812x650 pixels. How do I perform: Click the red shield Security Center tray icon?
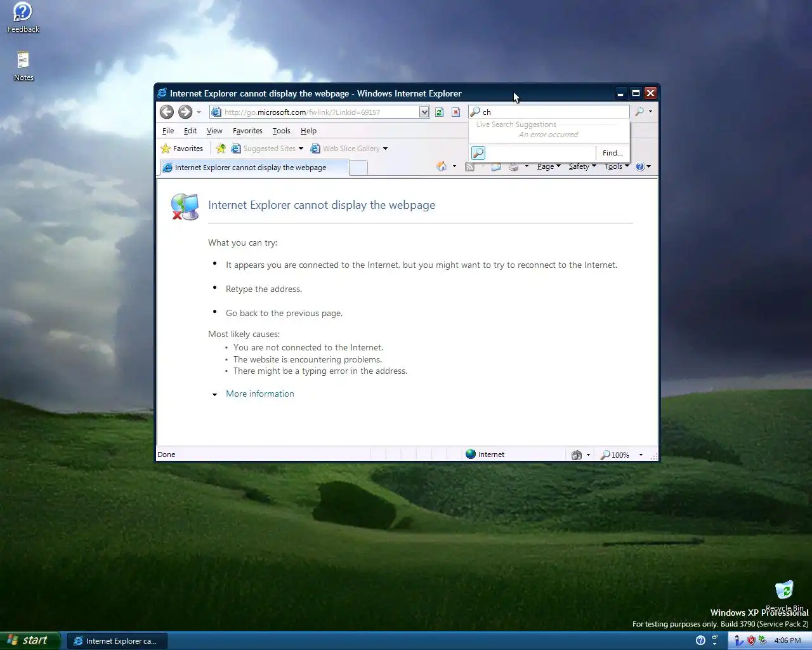751,640
